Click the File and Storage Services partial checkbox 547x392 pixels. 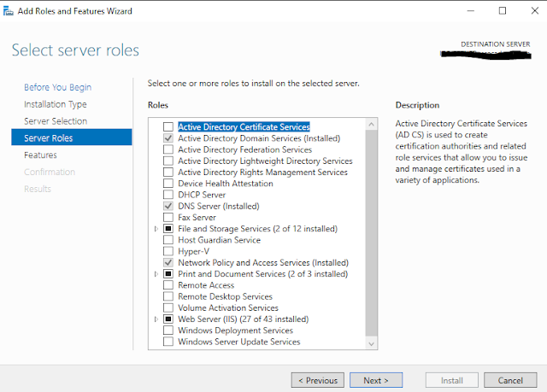168,229
